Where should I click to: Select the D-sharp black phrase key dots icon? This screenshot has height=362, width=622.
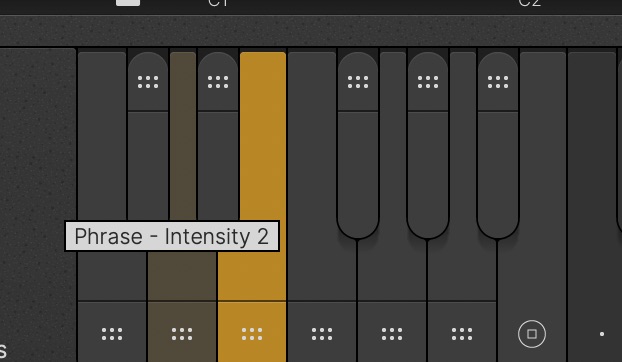(218, 82)
